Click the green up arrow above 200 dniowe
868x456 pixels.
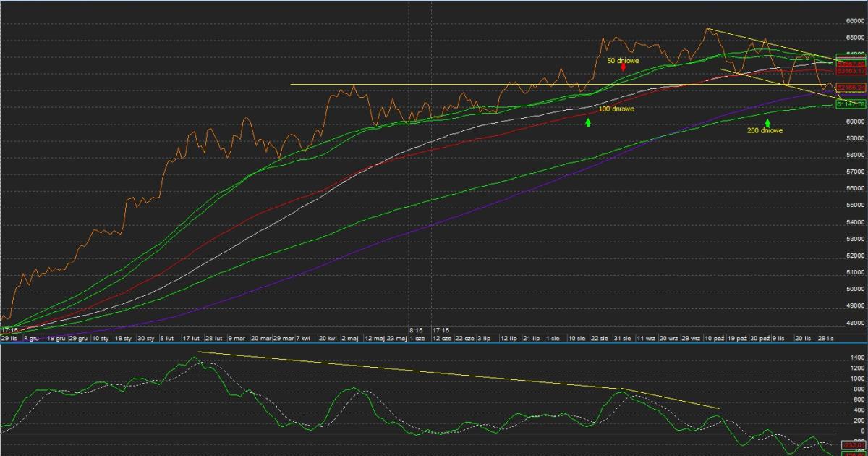767,122
